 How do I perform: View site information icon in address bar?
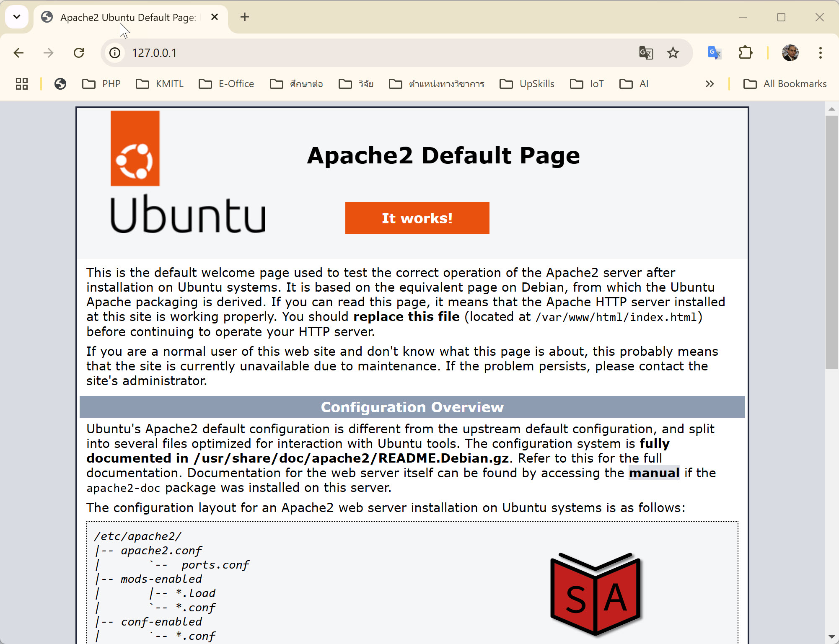pos(114,53)
